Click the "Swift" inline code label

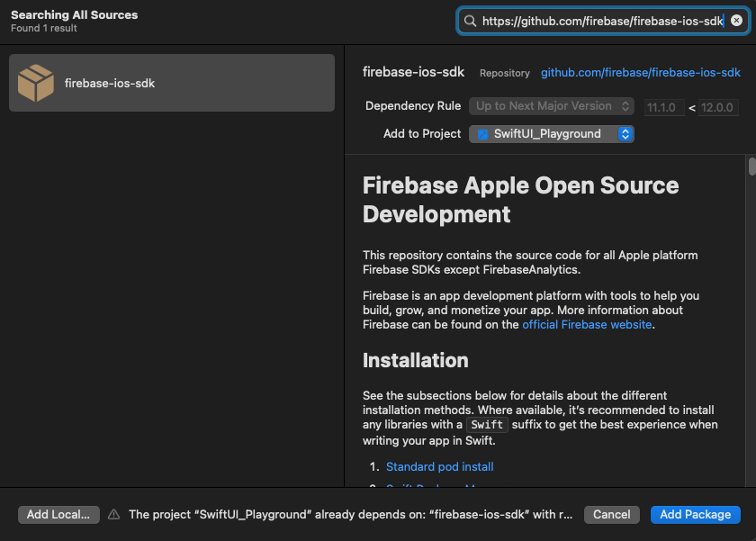(487, 425)
